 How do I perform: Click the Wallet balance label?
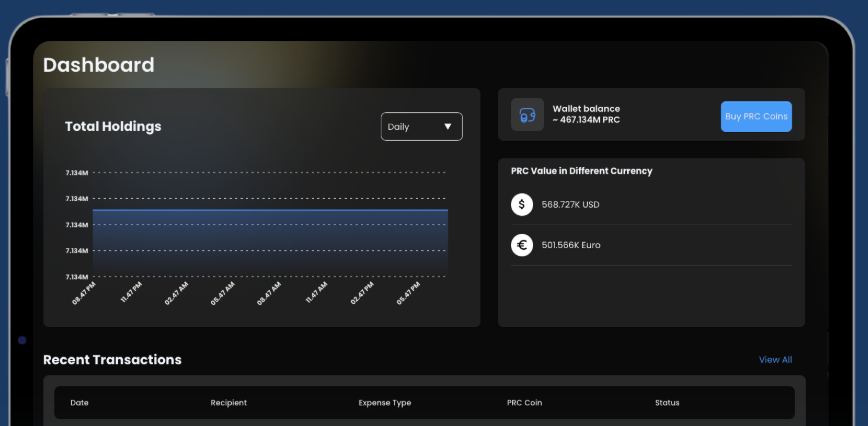pyautogui.click(x=586, y=109)
